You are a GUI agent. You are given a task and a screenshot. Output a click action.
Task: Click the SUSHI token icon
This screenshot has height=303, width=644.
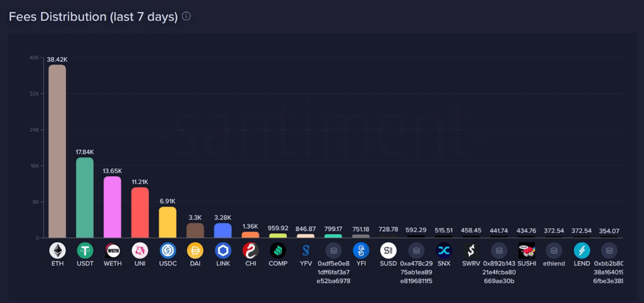pyautogui.click(x=527, y=251)
